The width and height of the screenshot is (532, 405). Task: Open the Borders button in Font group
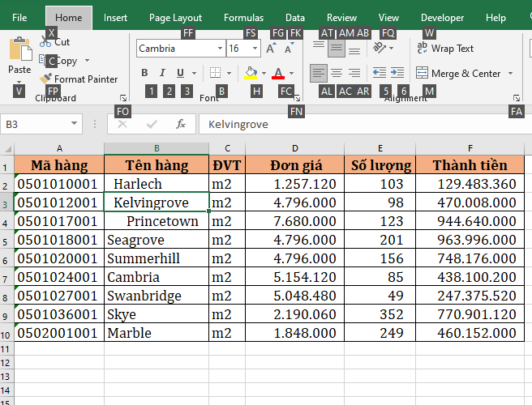pos(212,73)
